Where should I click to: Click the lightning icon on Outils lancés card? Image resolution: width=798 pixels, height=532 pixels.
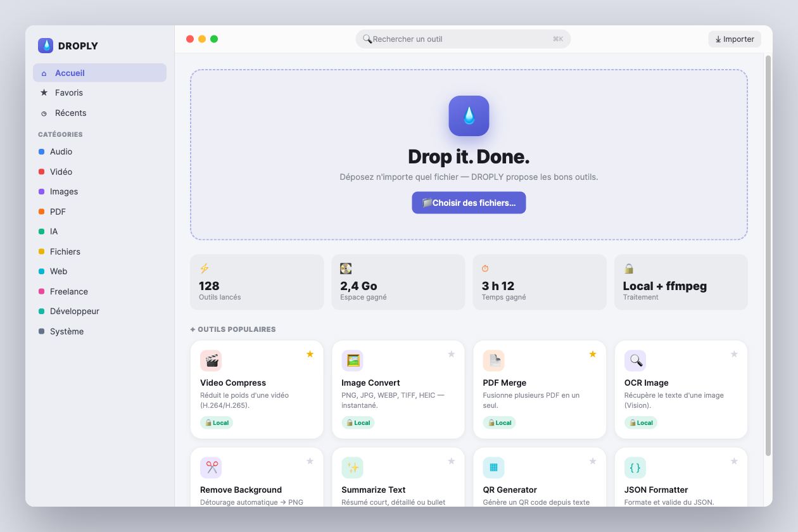coord(204,269)
